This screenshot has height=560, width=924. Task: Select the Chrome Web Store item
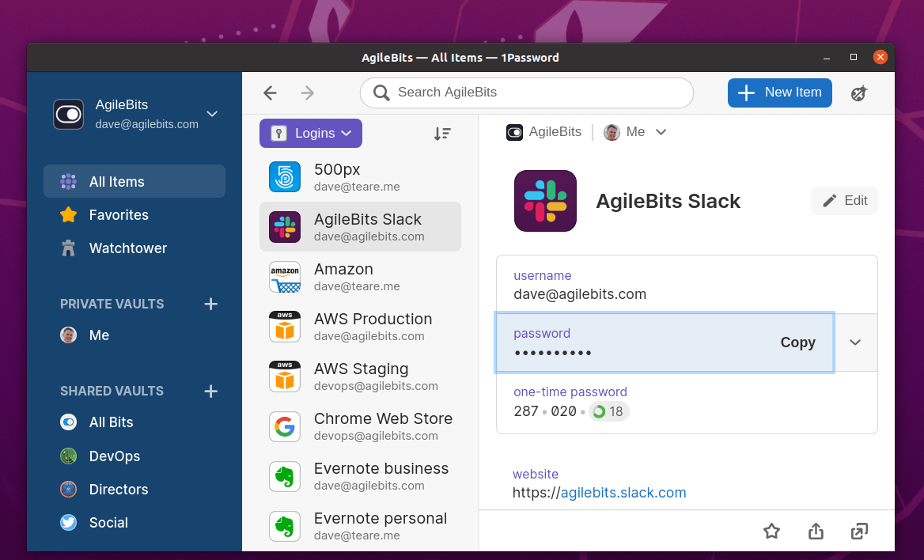[360, 426]
